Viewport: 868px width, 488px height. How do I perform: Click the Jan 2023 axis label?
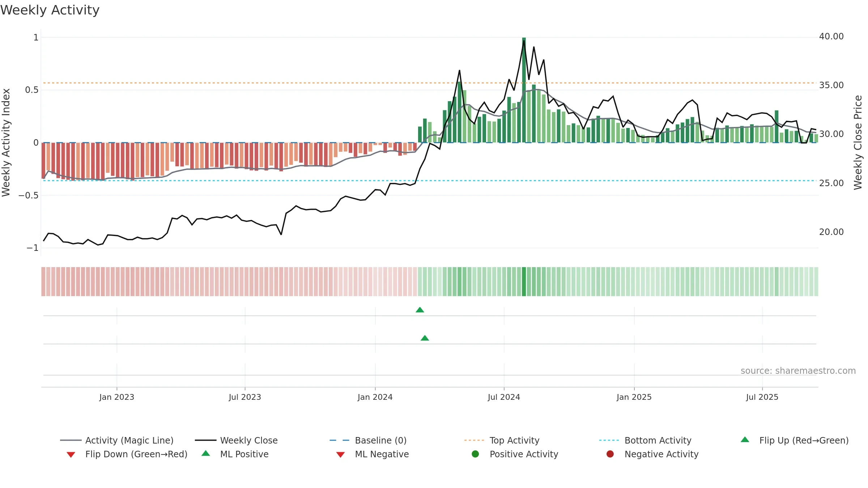pyautogui.click(x=117, y=397)
